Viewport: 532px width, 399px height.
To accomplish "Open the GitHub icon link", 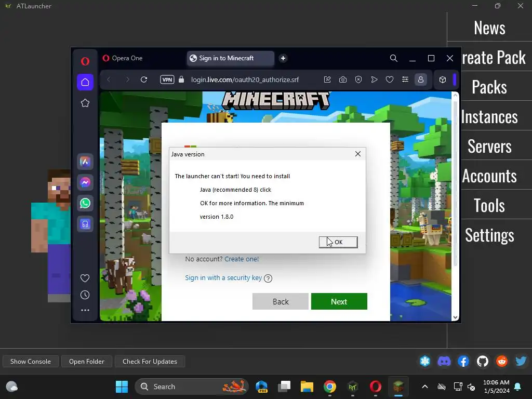I will pos(483,362).
